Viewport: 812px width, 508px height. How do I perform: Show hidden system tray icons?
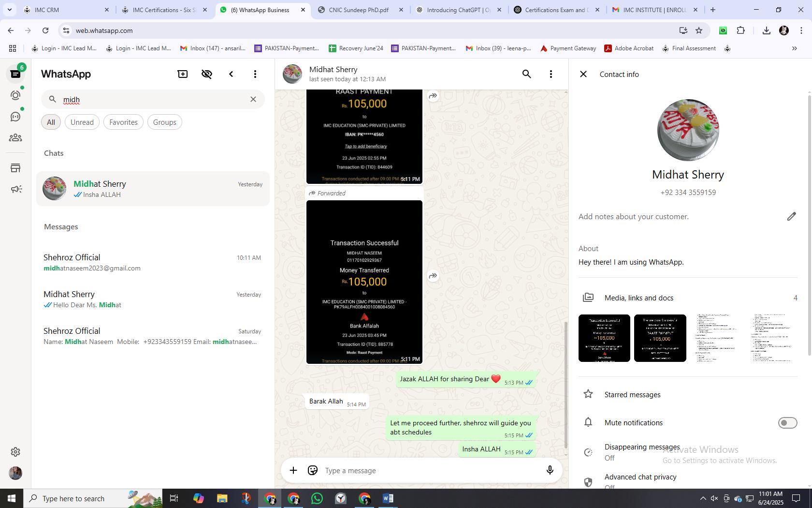pos(703,498)
